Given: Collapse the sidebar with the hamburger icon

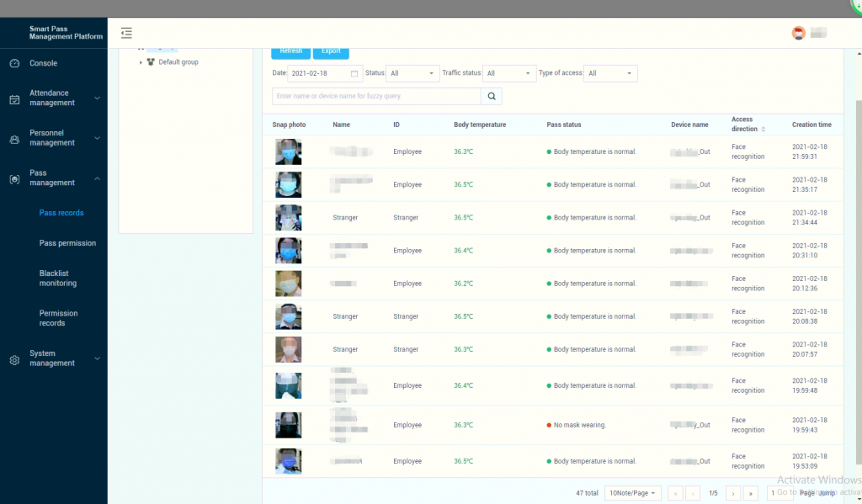Looking at the screenshot, I should [126, 34].
